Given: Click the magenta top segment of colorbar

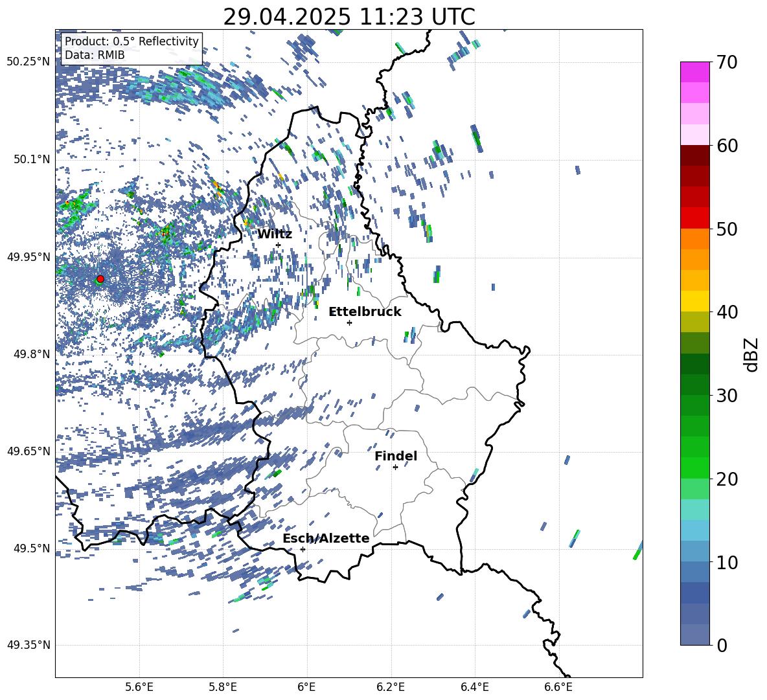Looking at the screenshot, I should [x=694, y=72].
